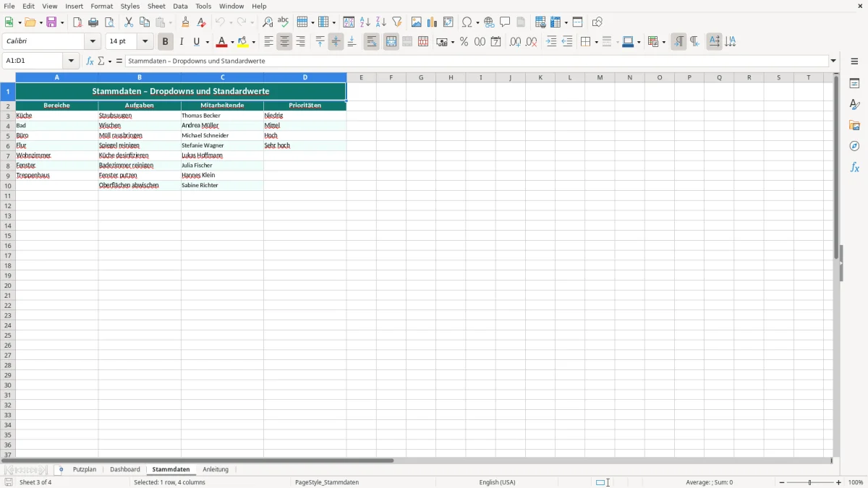Open the Sheet menu
868x488 pixels.
(156, 6)
